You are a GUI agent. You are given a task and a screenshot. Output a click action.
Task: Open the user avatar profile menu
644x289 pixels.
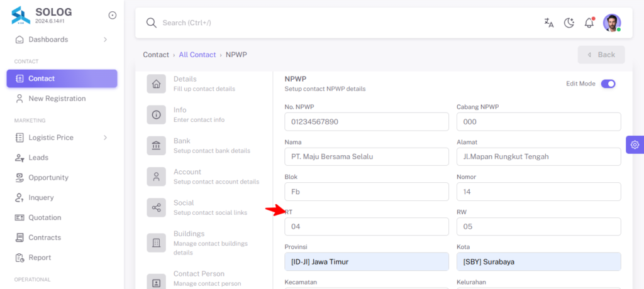point(612,23)
